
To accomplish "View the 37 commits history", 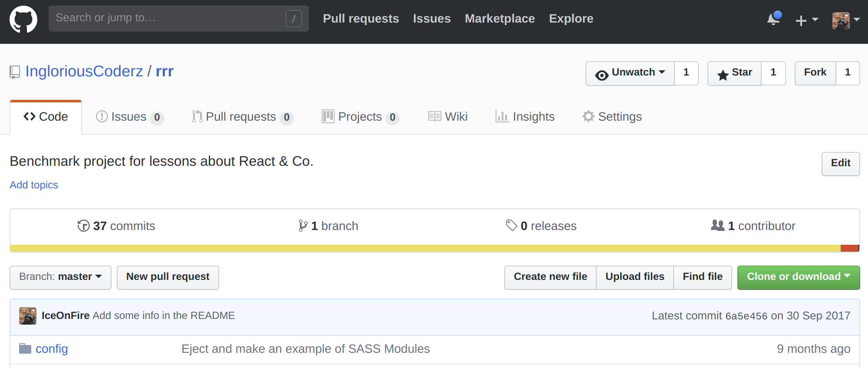I will coord(116,226).
